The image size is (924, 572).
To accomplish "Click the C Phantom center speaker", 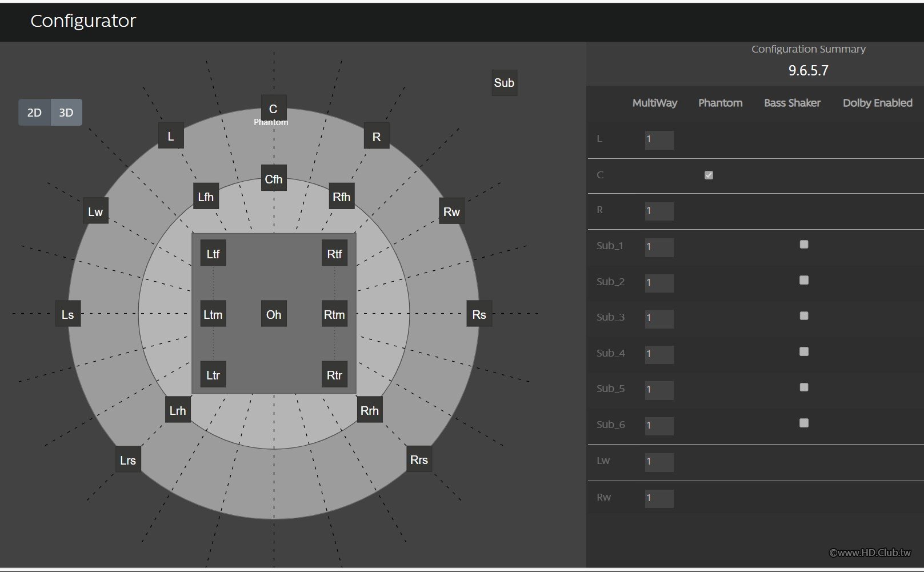I will pos(273,110).
